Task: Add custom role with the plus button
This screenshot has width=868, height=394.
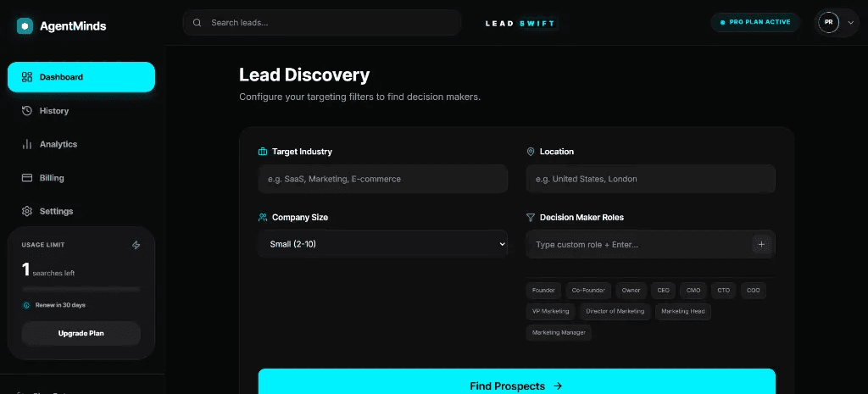Action: coord(761,244)
